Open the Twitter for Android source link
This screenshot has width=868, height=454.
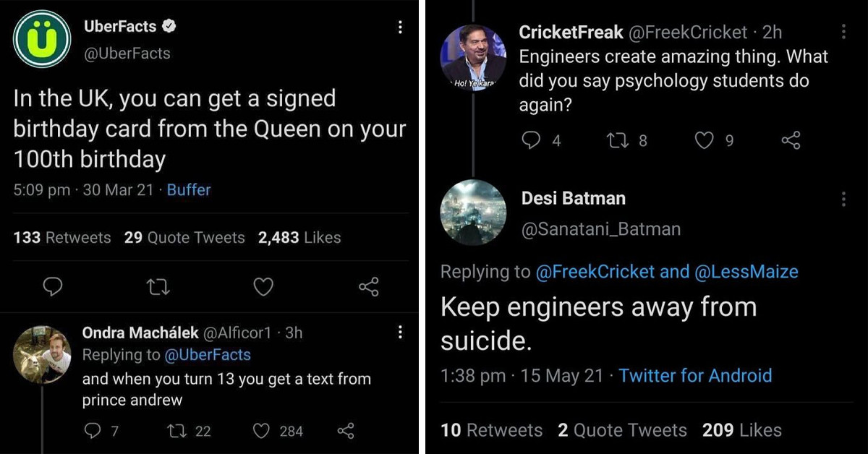694,376
